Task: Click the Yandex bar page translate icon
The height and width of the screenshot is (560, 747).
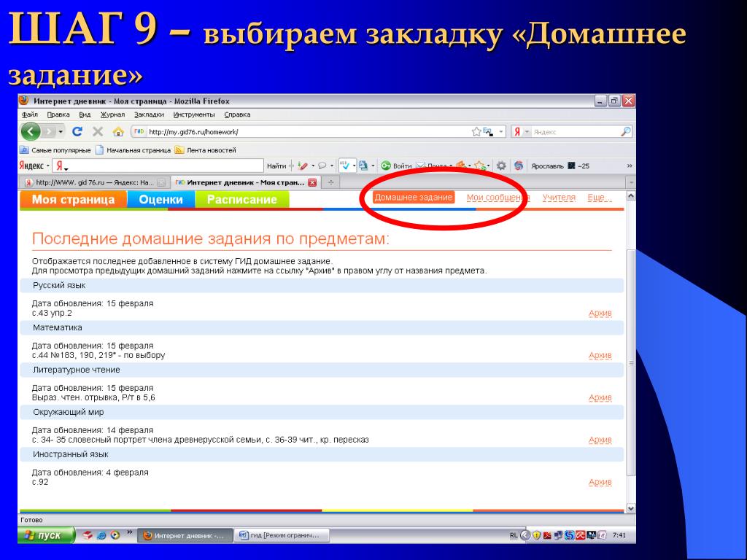Action: [x=363, y=166]
